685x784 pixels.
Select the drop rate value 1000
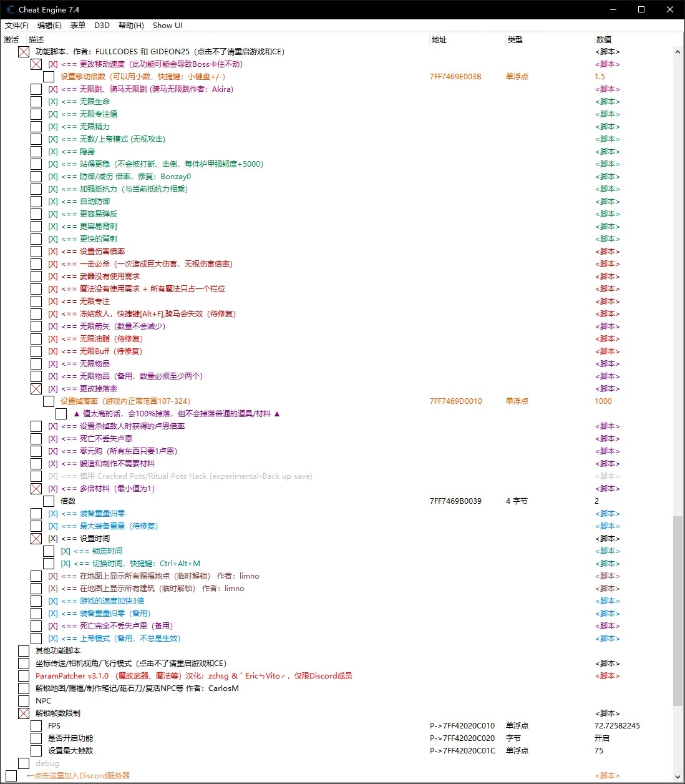pyautogui.click(x=603, y=401)
